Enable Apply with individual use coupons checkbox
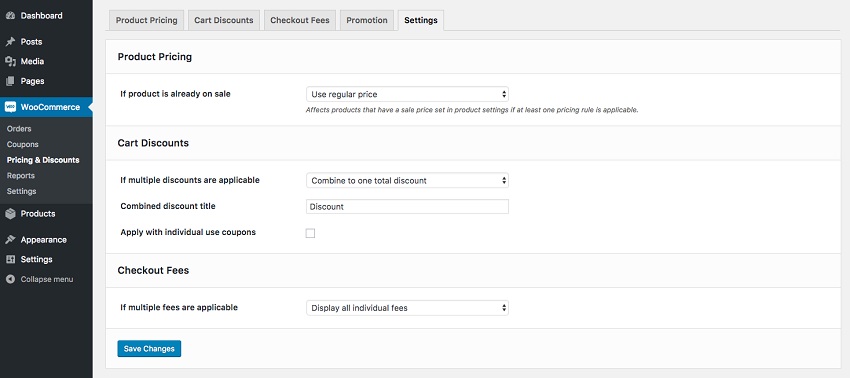Viewport: 850px width, 378px height. pyautogui.click(x=310, y=233)
